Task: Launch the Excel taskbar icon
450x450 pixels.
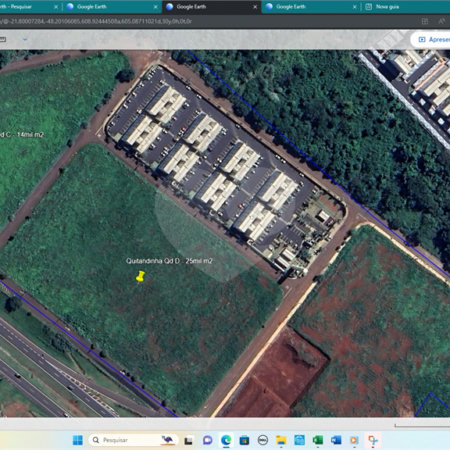Action: (x=317, y=440)
